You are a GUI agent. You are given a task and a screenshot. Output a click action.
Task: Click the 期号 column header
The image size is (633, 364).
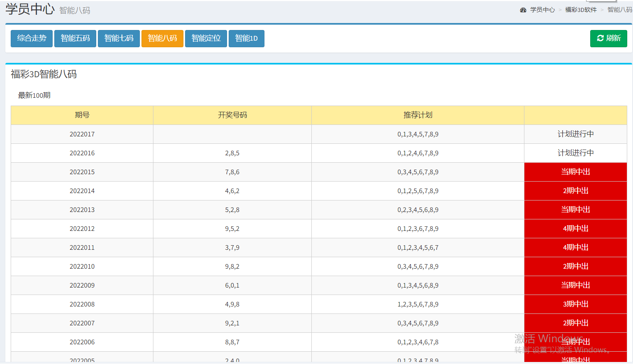click(82, 115)
